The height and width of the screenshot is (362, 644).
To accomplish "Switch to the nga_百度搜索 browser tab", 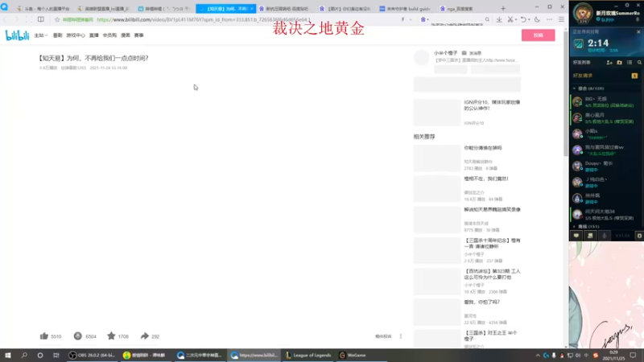I will (x=459, y=8).
